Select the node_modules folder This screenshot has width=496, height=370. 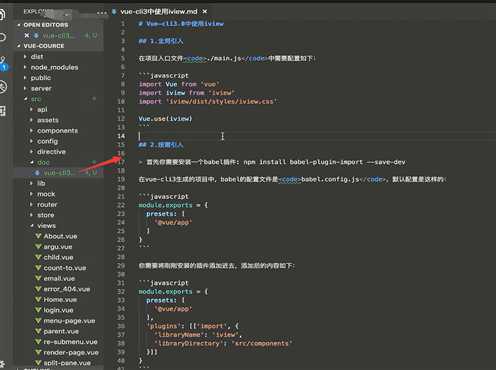[x=54, y=67]
